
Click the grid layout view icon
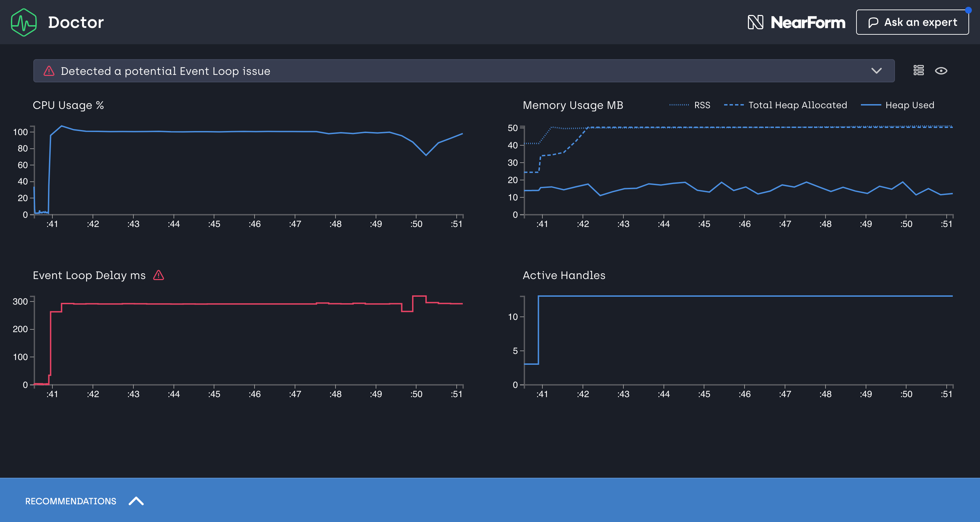(918, 70)
